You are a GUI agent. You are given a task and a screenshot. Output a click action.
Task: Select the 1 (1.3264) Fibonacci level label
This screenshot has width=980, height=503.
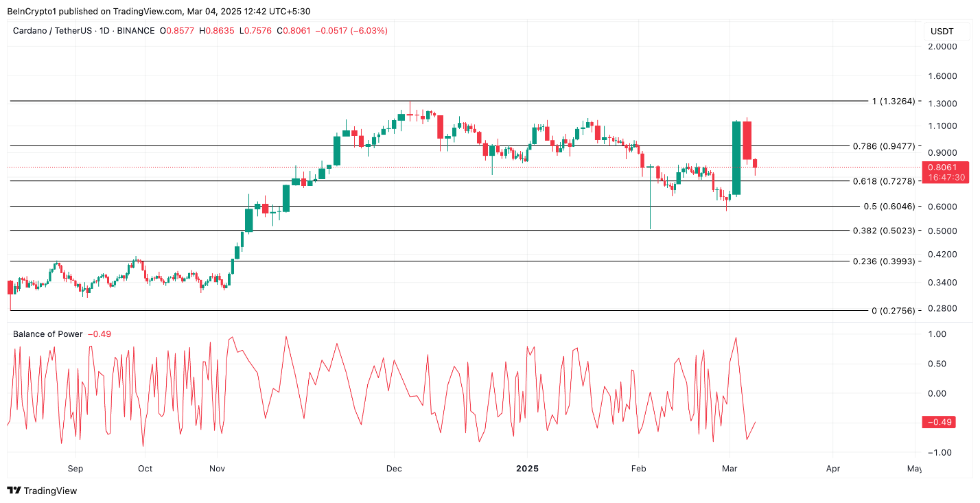(x=894, y=102)
